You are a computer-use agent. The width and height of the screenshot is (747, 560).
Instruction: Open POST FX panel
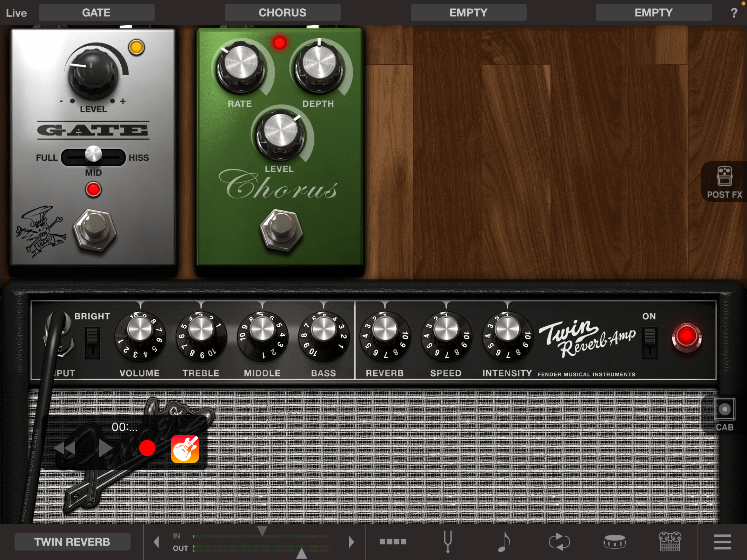724,182
